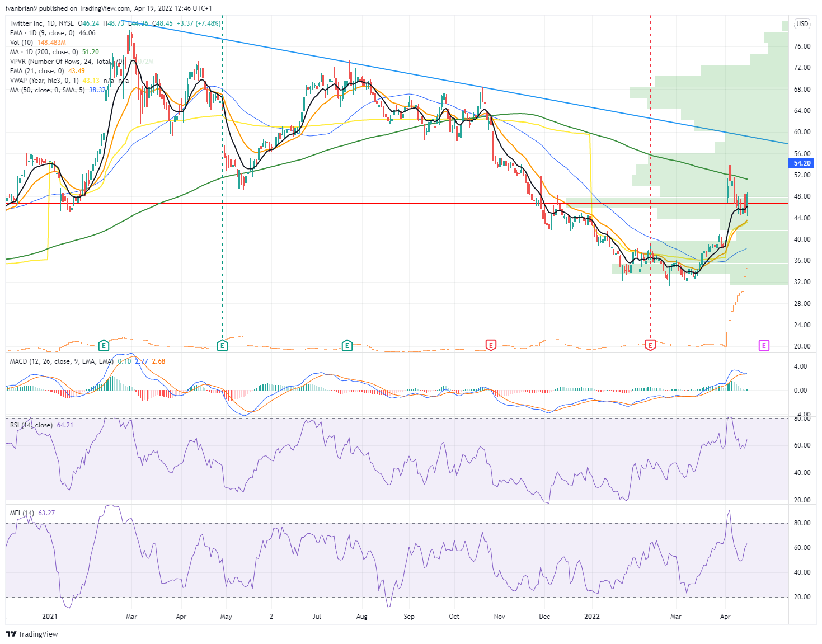Viewport: 822px width, 644px height.
Task: Click the 2022 label on the time axis
Action: 592,617
